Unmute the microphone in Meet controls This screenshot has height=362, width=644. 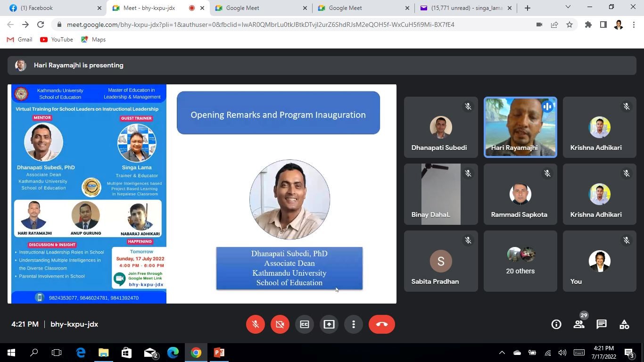255,324
